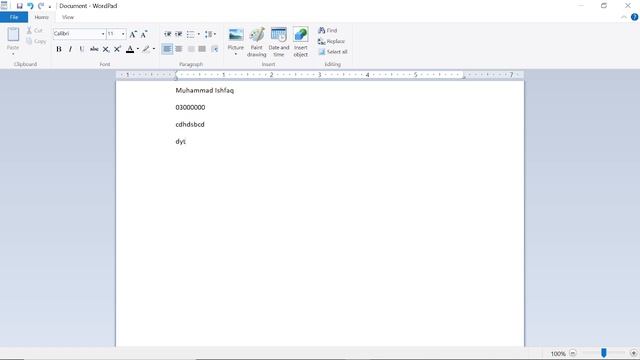Viewport: 640px width, 360px height.
Task: Toggle Strikethrough formatting
Action: point(94,49)
